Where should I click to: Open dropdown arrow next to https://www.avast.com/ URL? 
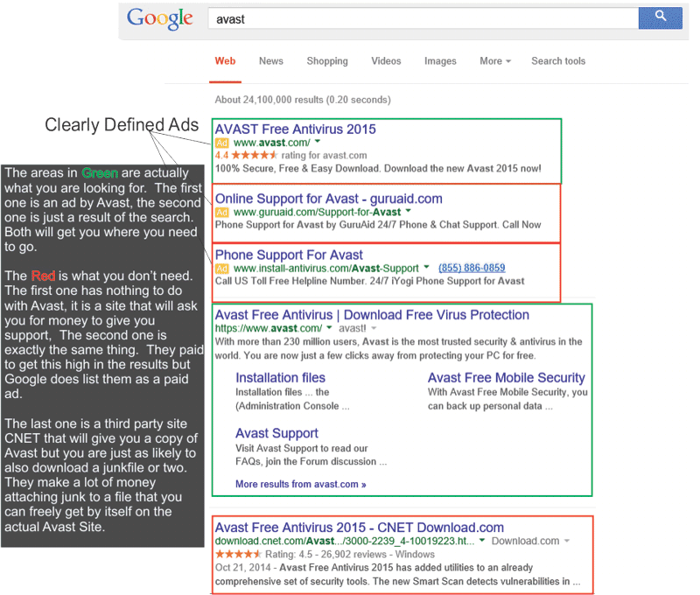(x=329, y=327)
